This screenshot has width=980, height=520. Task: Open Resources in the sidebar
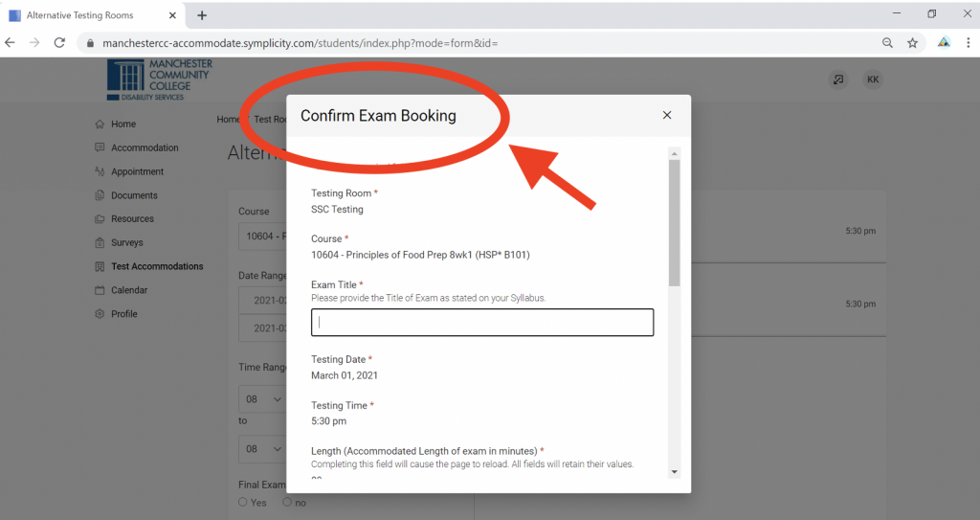coord(132,219)
